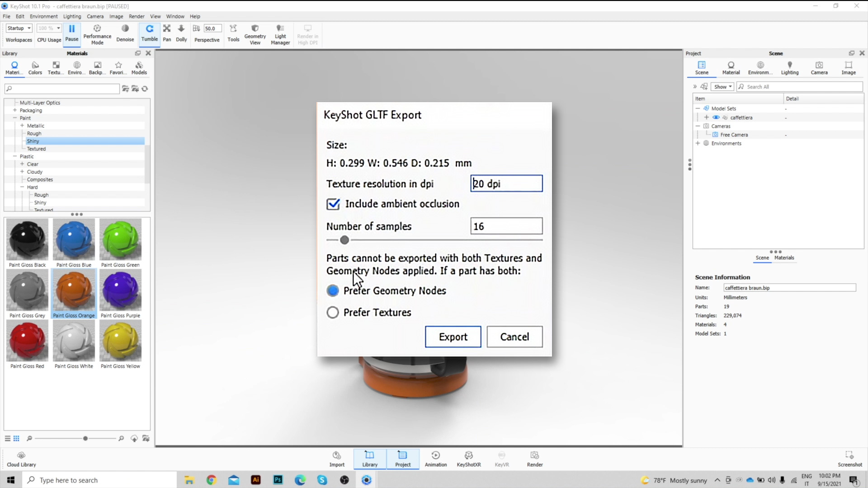Screen dimensions: 868x488
Task: Open the Models library tab
Action: click(139, 68)
